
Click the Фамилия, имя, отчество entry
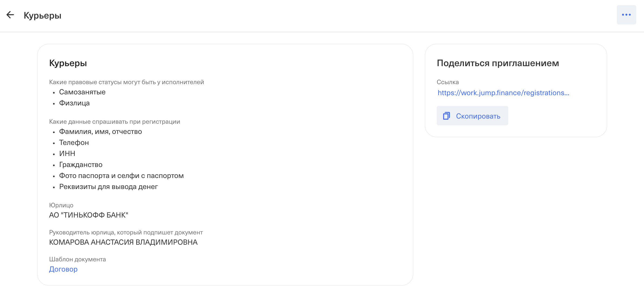100,131
